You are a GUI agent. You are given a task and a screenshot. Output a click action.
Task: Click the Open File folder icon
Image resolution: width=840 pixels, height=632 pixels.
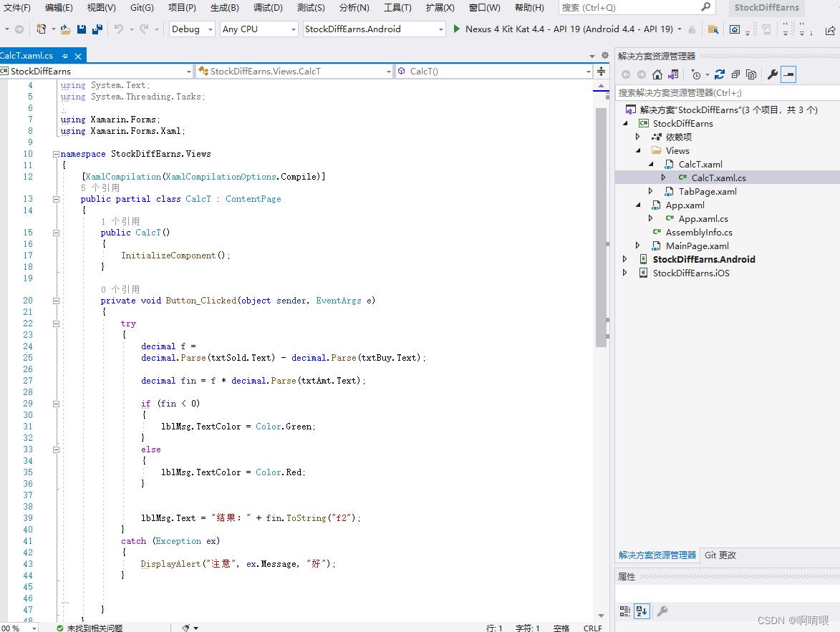coord(65,29)
